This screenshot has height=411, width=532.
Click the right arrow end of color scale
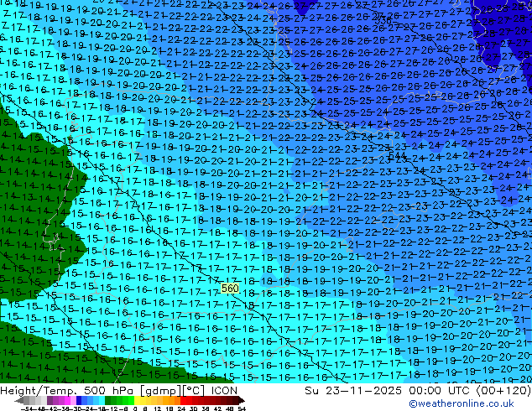242,401
